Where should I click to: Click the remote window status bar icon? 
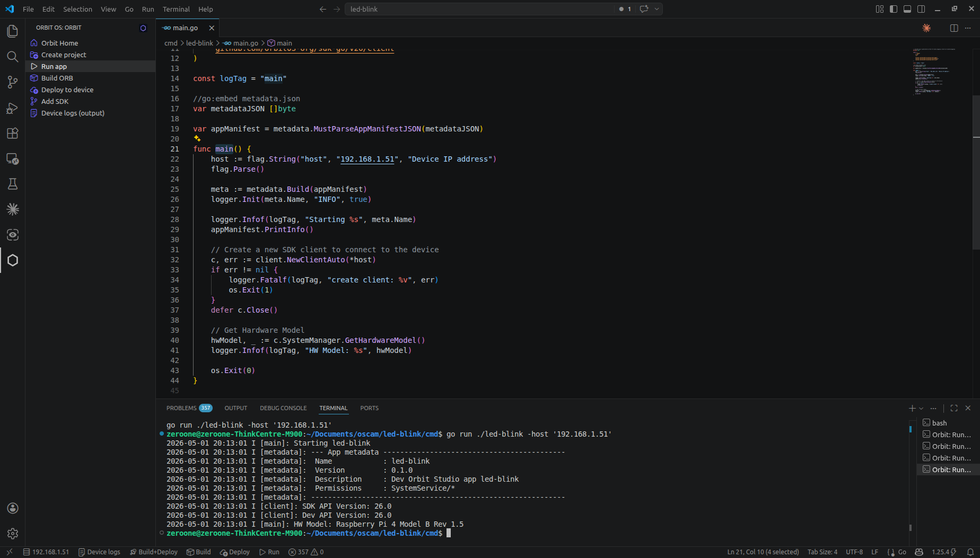(x=9, y=552)
